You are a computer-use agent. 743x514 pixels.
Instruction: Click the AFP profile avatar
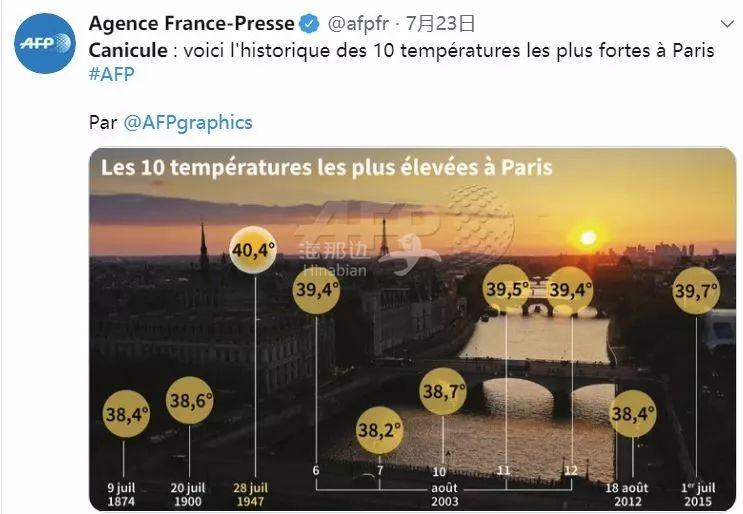(44, 42)
